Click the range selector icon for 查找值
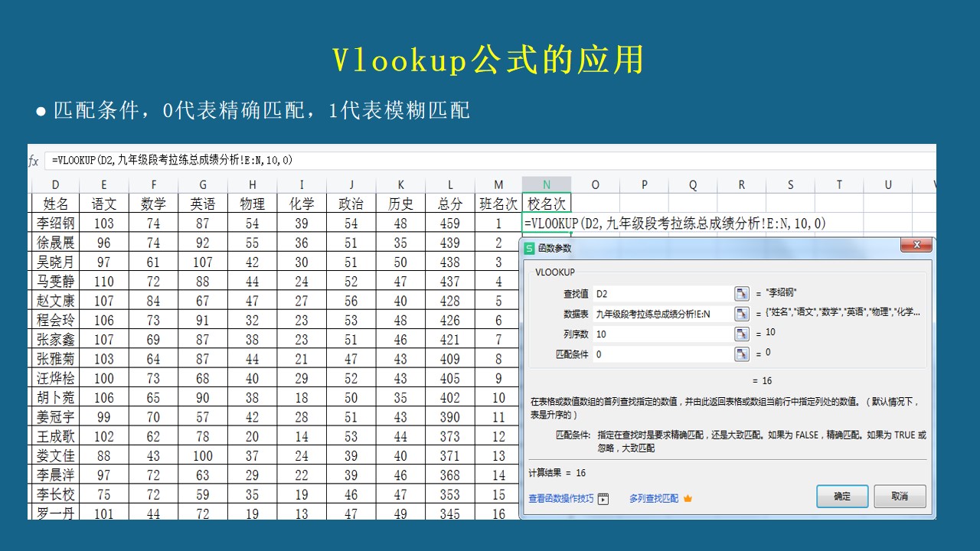Screen dimensions: 980x551 pos(741,293)
